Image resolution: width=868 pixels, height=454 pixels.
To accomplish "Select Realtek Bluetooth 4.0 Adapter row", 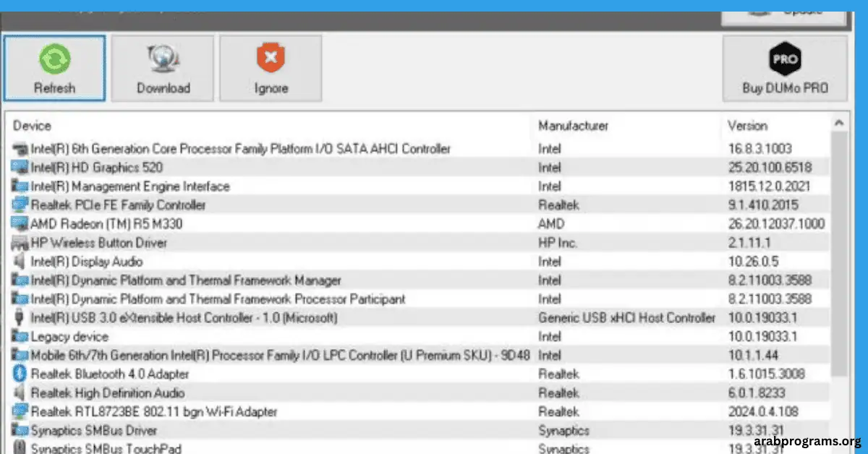I will click(x=418, y=374).
